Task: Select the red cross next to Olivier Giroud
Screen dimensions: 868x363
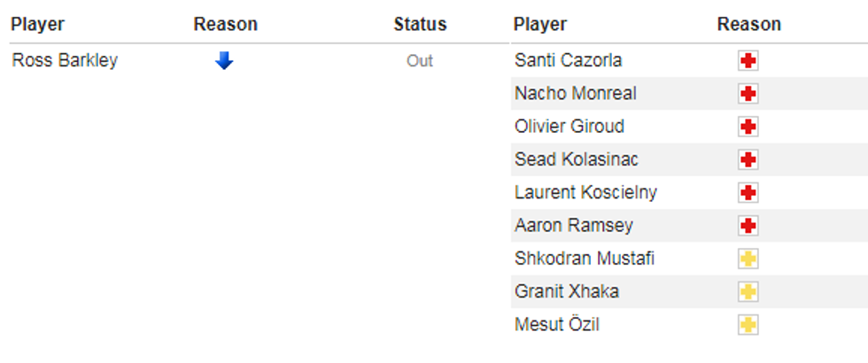Action: coord(748,127)
